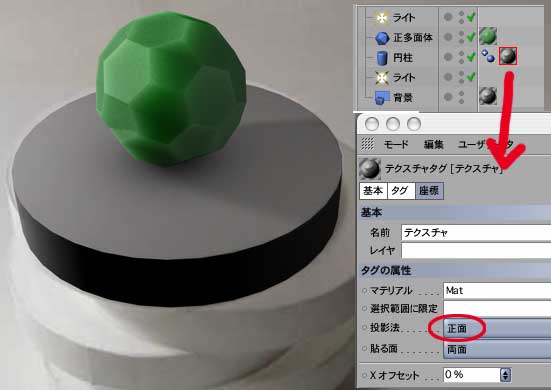Click the keyframe circle next to マテリアル
This screenshot has height=390, width=551.
point(364,291)
